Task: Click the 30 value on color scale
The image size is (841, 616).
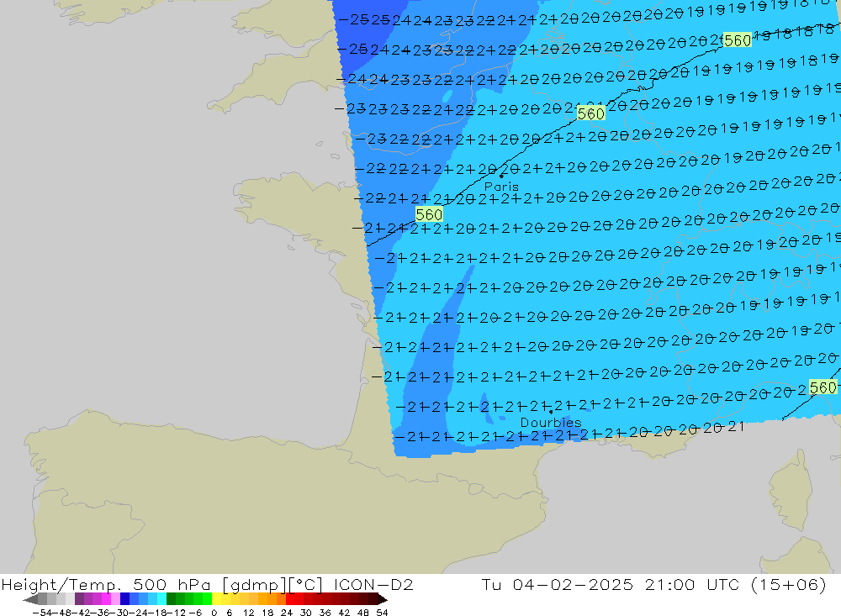Action: pos(306,613)
